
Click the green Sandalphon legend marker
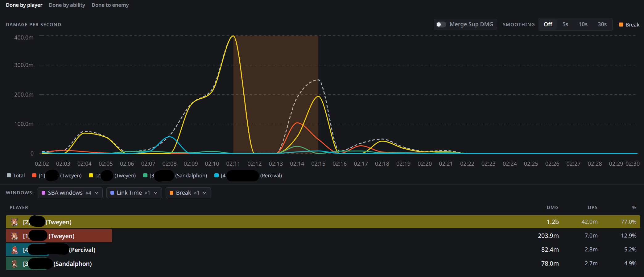(145, 176)
